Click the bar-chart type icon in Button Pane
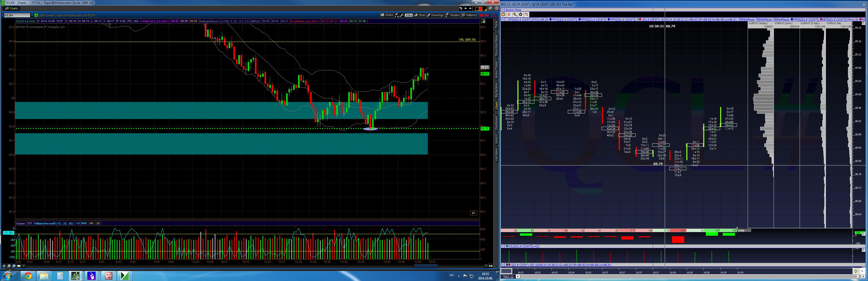This screenshot has width=868, height=281. click(509, 15)
